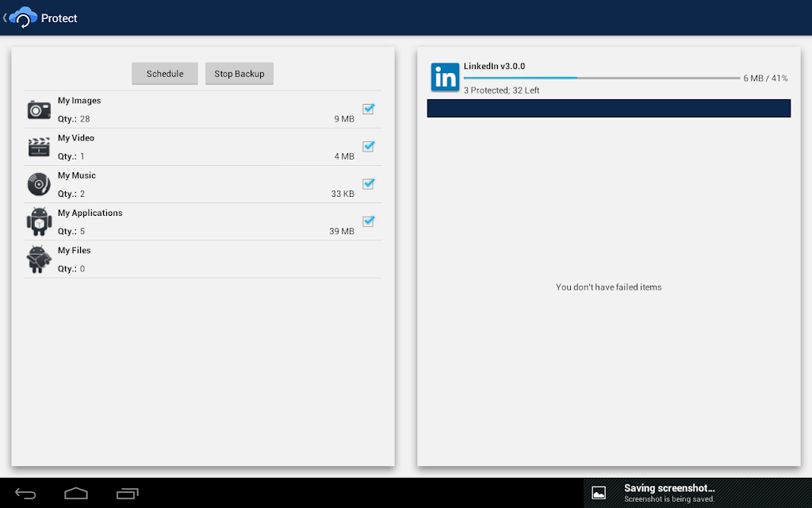This screenshot has width=812, height=508.
Task: Click the LinkedIn app icon
Action: 445,77
